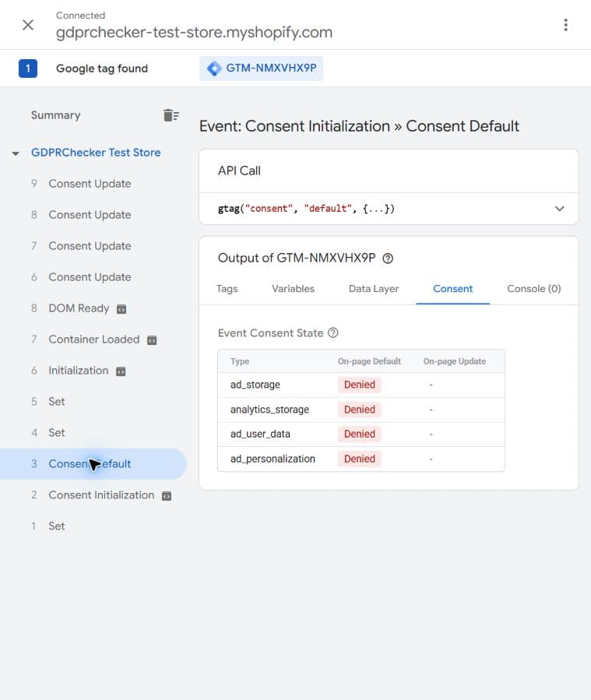Switch to the Console (0) tab
The width and height of the screenshot is (591, 700).
(534, 289)
